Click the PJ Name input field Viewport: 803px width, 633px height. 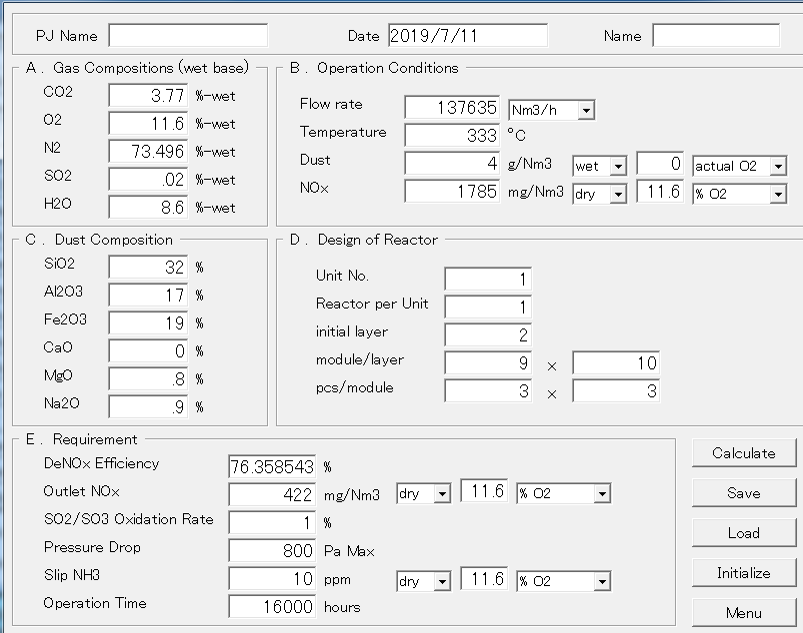coord(188,36)
